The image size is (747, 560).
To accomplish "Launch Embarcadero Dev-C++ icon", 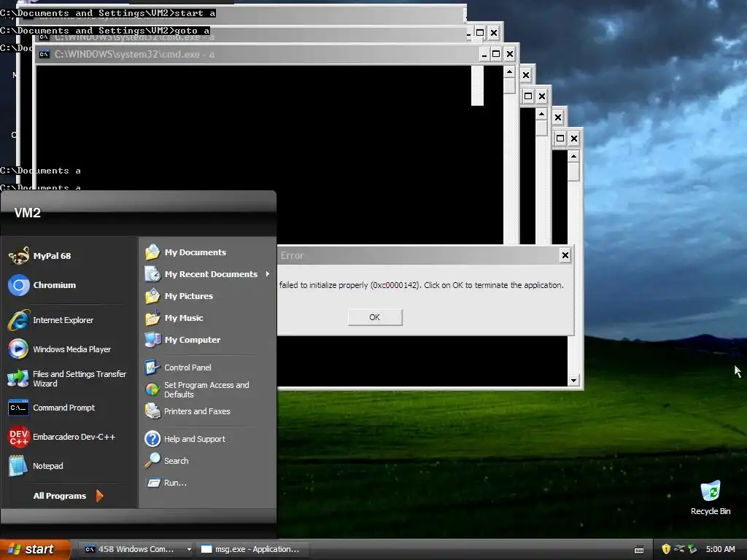I will click(x=19, y=437).
